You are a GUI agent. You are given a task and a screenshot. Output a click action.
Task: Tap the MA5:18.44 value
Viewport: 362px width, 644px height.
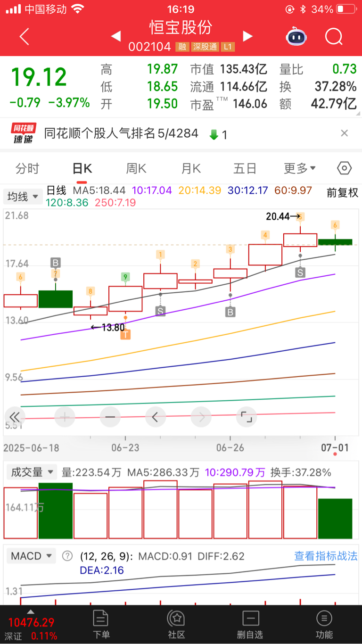pyautogui.click(x=99, y=190)
